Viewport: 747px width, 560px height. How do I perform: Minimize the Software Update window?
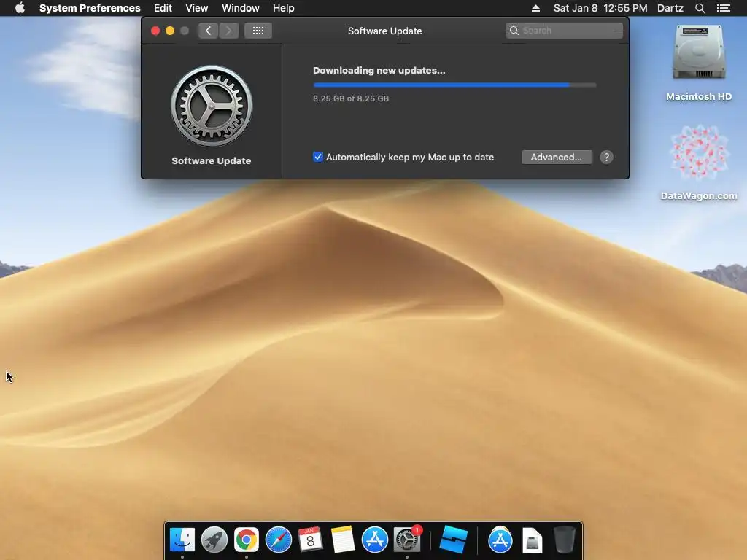(x=169, y=31)
